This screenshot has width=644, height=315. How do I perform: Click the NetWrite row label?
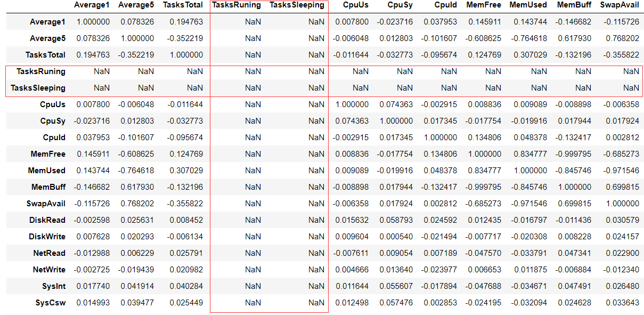[49, 270]
